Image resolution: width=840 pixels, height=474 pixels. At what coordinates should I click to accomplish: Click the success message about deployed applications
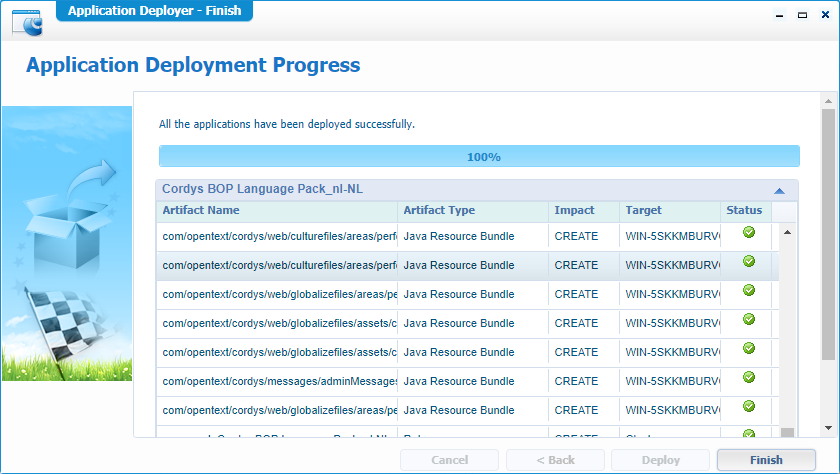287,124
